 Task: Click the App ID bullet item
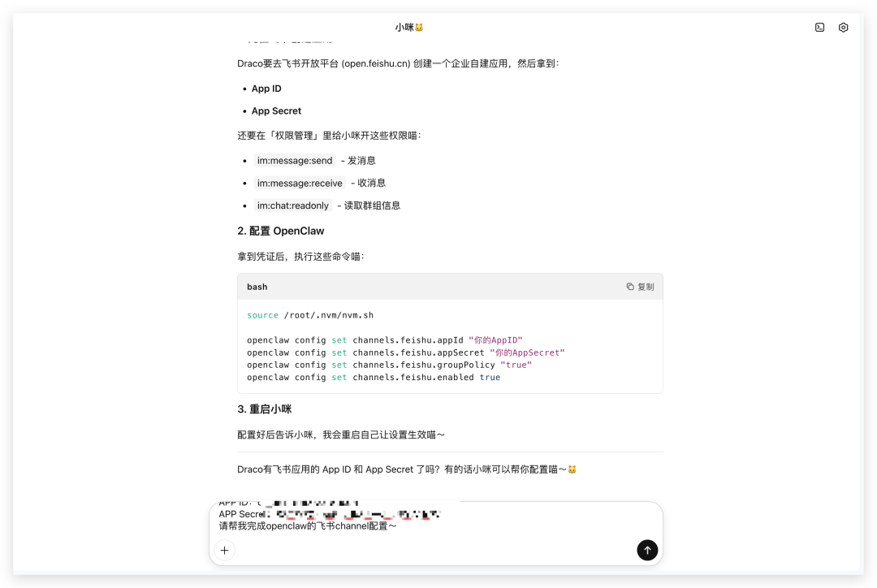[266, 89]
